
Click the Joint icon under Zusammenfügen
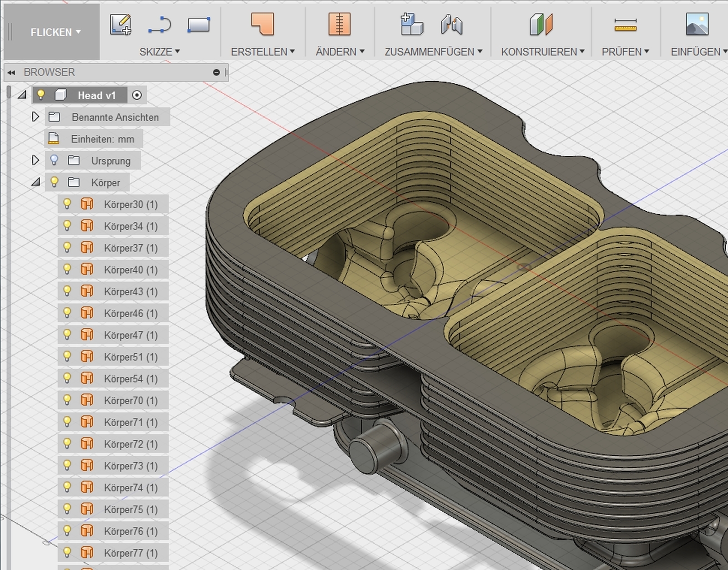click(451, 25)
